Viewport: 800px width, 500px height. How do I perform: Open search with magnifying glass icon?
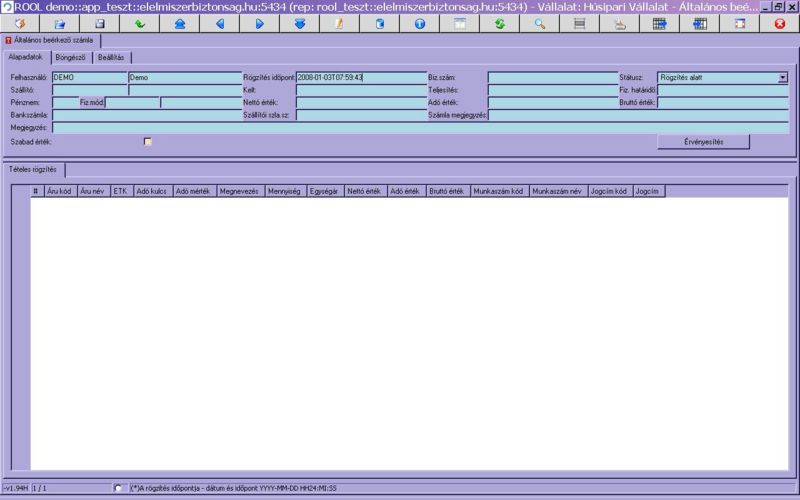(539, 23)
